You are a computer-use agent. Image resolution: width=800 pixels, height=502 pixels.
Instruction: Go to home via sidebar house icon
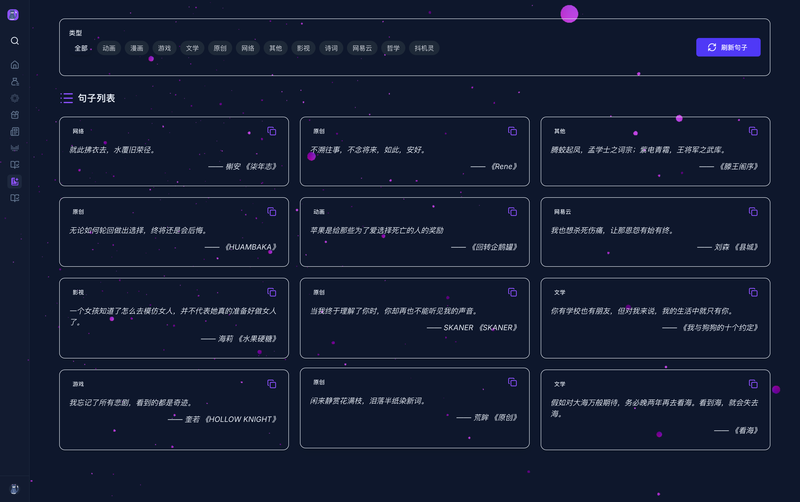tap(15, 65)
